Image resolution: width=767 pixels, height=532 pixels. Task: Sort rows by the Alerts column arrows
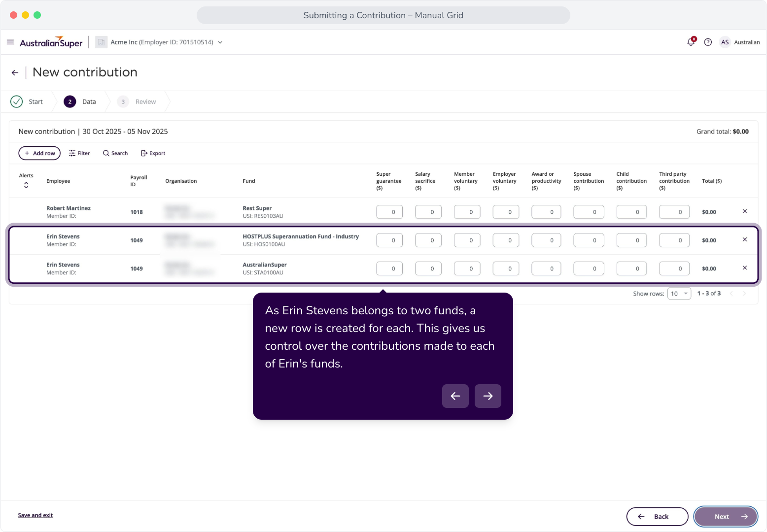pos(26,185)
